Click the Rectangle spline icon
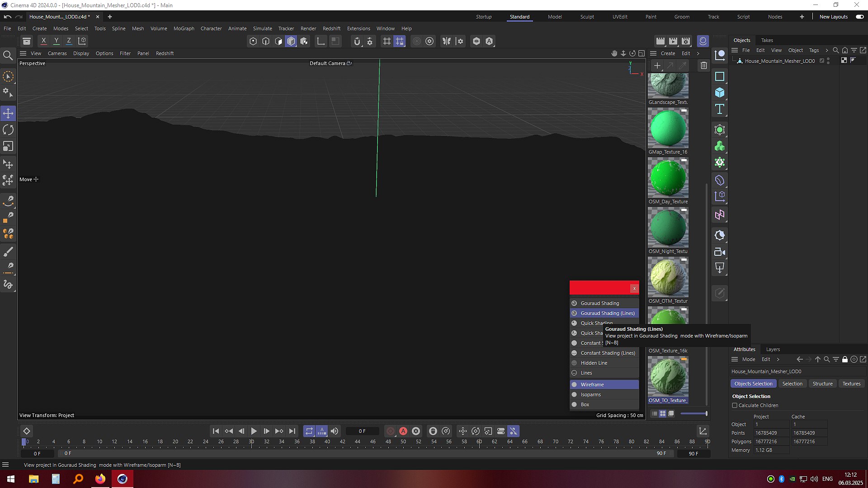Image resolution: width=868 pixels, height=488 pixels. coord(720,76)
